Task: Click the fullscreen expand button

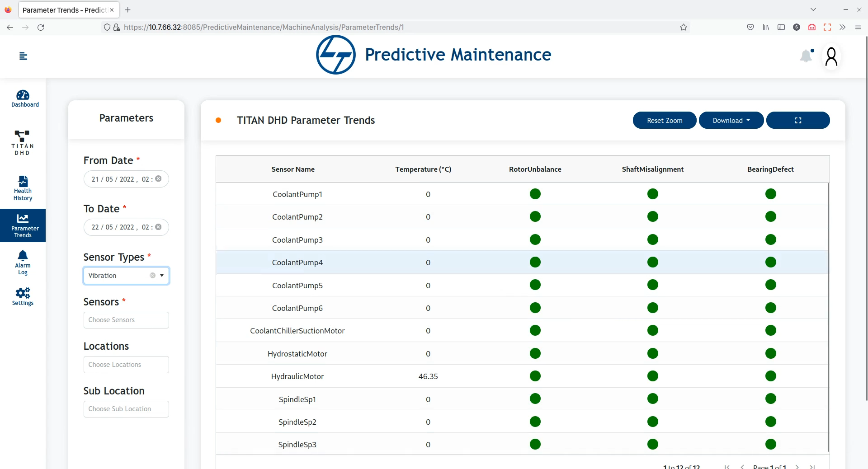Action: 798,120
